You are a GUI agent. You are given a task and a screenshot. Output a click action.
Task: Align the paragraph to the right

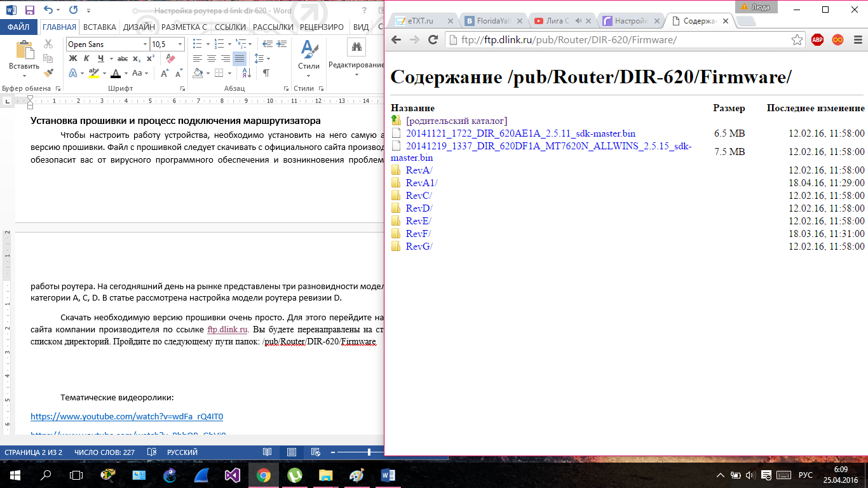click(x=225, y=58)
